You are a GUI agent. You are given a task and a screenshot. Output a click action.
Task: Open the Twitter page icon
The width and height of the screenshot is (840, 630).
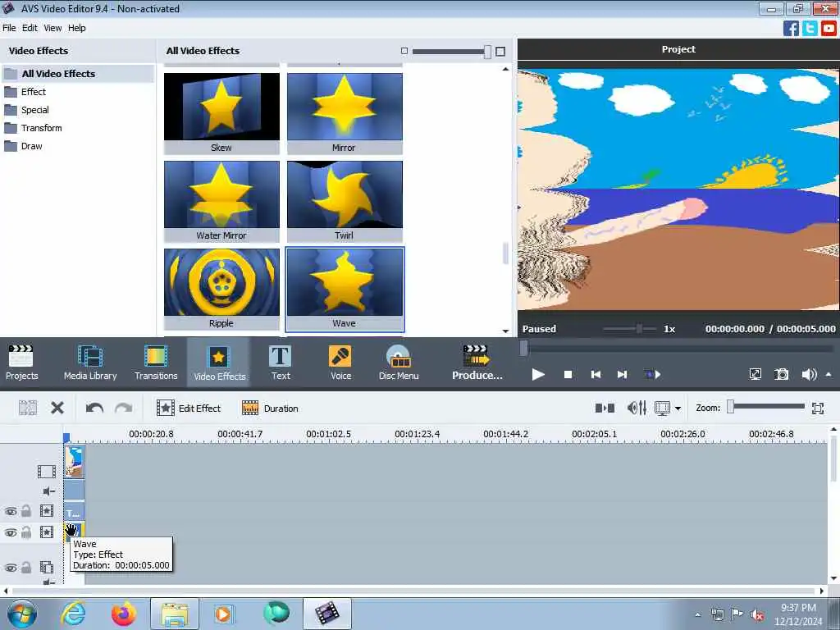(x=810, y=28)
